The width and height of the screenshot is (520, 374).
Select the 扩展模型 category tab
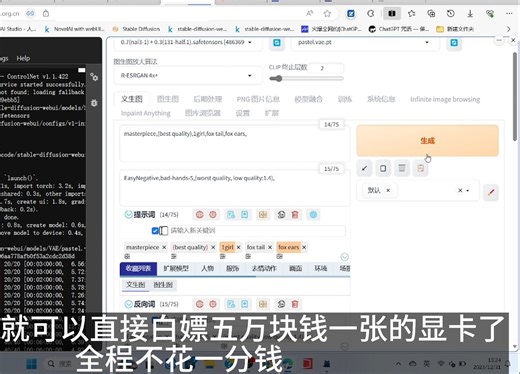coord(176,268)
